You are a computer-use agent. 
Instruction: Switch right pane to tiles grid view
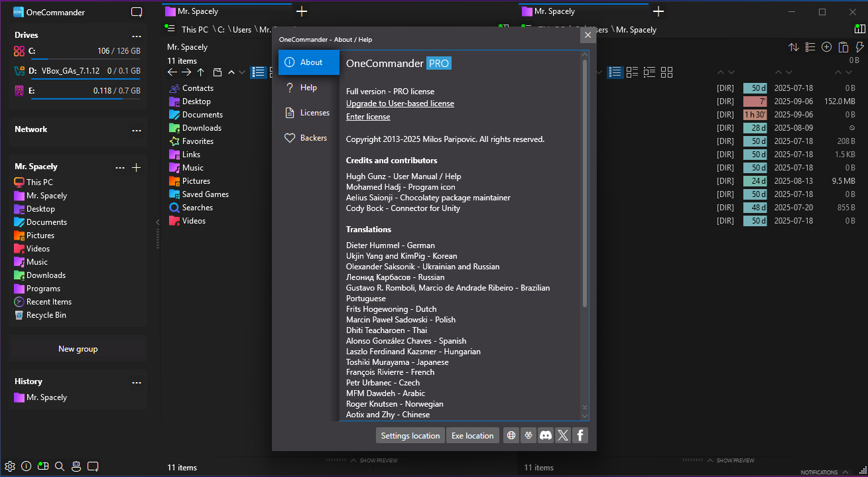point(667,72)
